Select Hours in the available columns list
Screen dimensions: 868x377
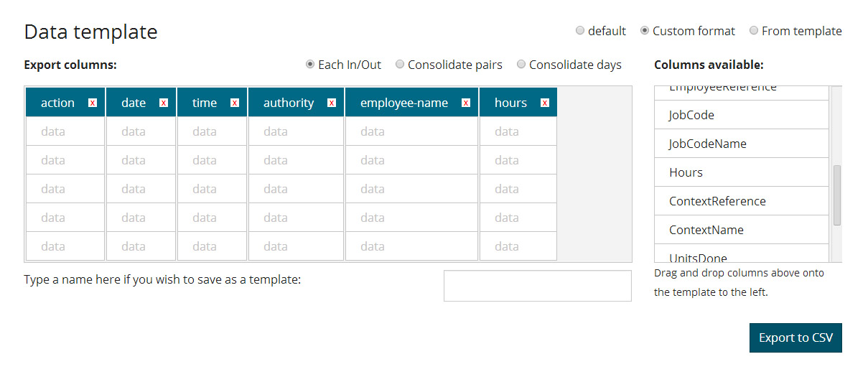tap(742, 172)
